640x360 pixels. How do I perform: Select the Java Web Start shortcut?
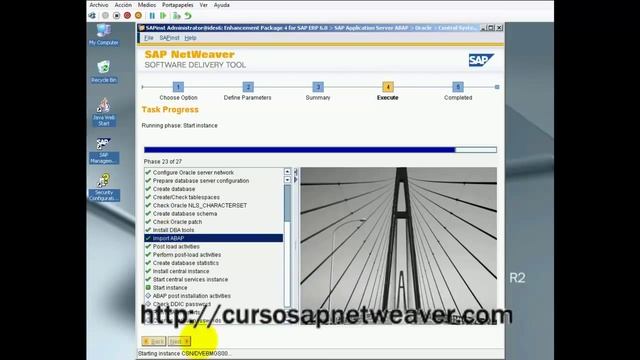tap(104, 112)
